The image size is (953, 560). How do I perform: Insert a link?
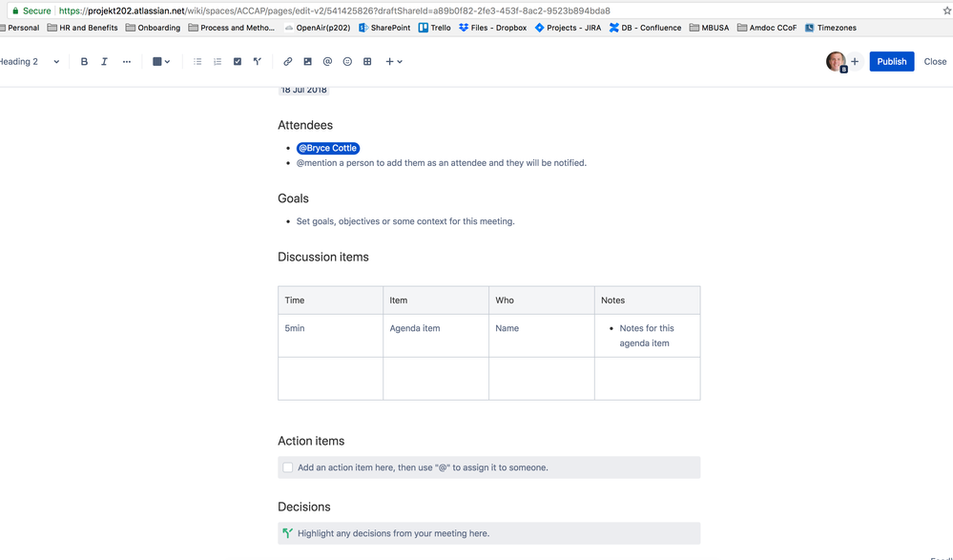point(287,61)
